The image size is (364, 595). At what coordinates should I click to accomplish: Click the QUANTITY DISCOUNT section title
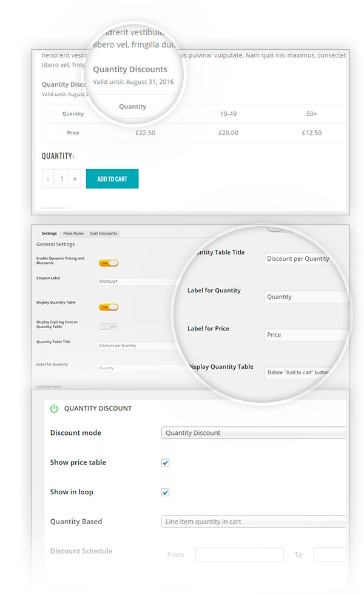click(x=98, y=409)
